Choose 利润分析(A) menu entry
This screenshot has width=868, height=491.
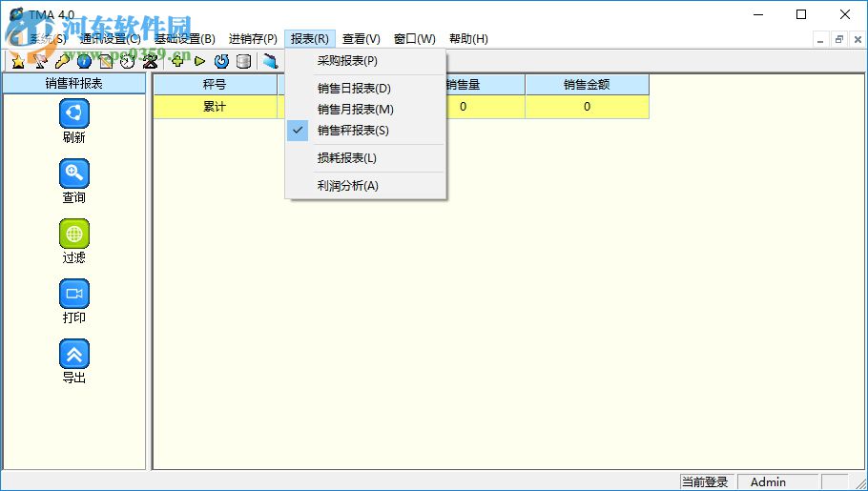click(366, 186)
